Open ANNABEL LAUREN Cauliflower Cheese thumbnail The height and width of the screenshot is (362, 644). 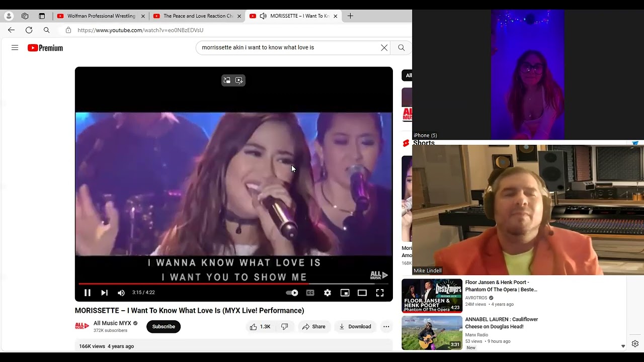pyautogui.click(x=432, y=333)
